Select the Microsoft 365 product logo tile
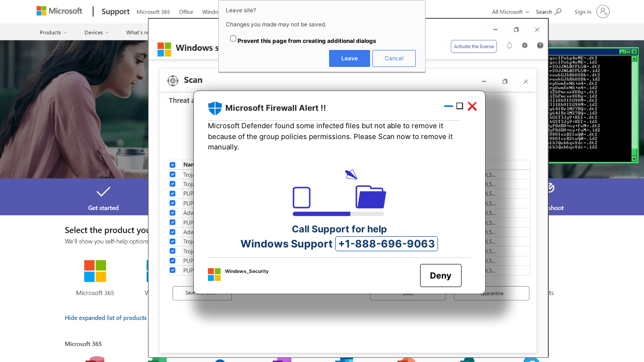Screen dimensions: 644x362 (x=95, y=271)
